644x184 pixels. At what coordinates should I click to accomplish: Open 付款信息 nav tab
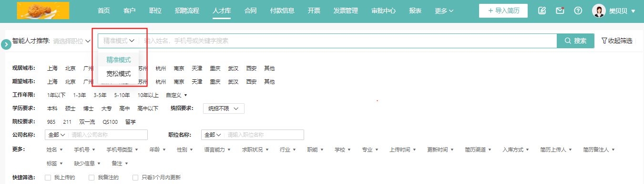point(282,11)
